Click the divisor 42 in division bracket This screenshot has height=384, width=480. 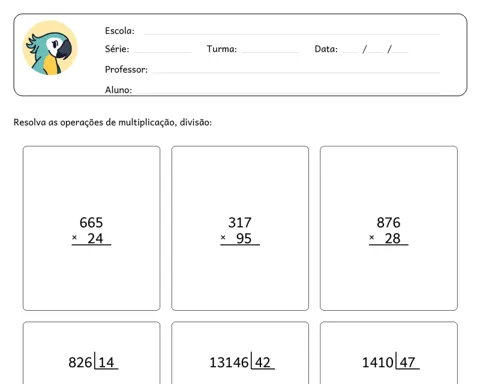263,362
